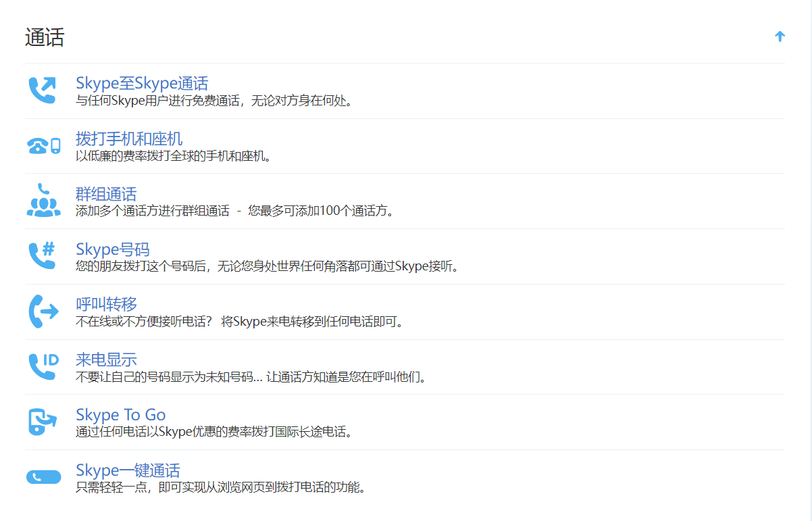Open the 拨打手机和座机 link
This screenshot has height=521, width=812.
coord(129,139)
